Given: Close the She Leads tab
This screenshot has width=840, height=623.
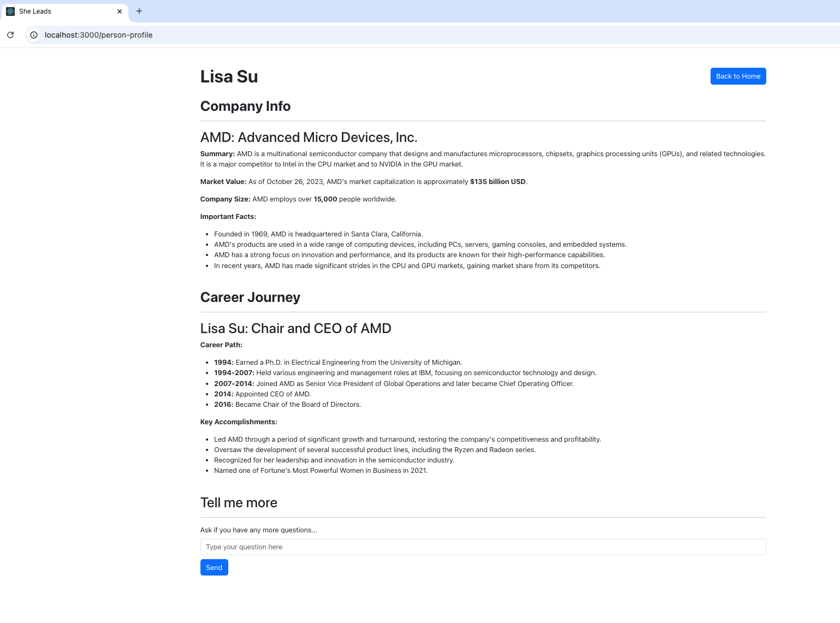Looking at the screenshot, I should tap(120, 11).
